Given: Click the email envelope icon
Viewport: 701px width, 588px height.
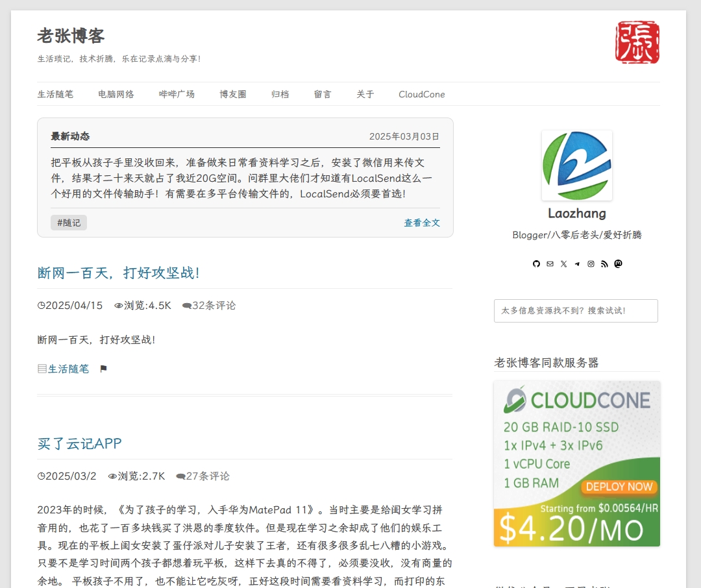Looking at the screenshot, I should point(550,263).
